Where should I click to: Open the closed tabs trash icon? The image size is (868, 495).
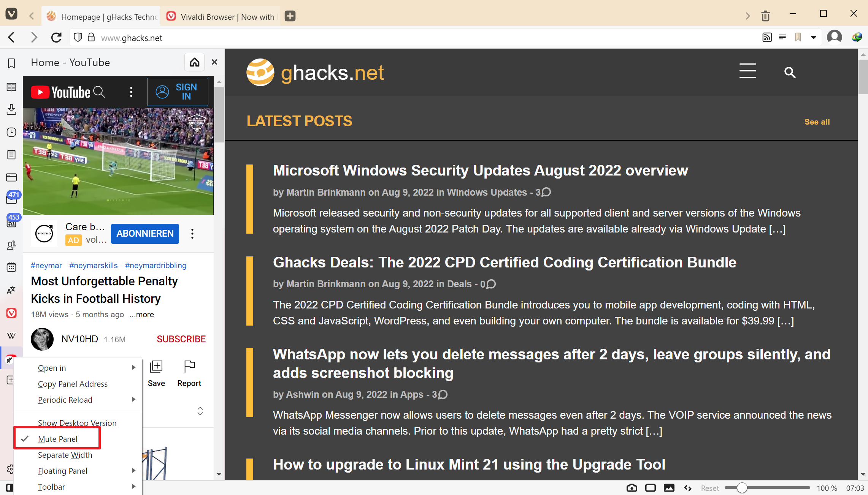(765, 16)
